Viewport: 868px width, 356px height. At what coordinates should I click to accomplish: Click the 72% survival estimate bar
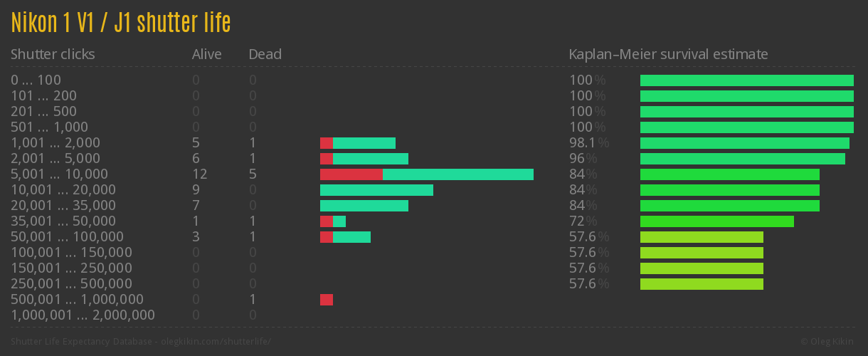pyautogui.click(x=716, y=221)
